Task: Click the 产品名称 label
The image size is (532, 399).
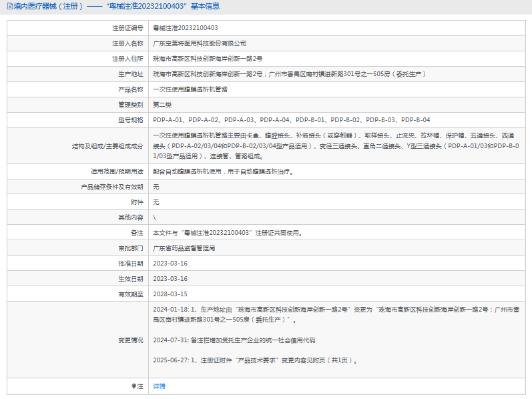Action: 131,89
